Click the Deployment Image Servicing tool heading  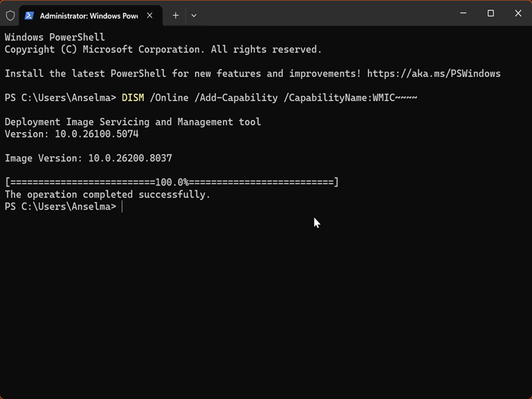(x=132, y=122)
